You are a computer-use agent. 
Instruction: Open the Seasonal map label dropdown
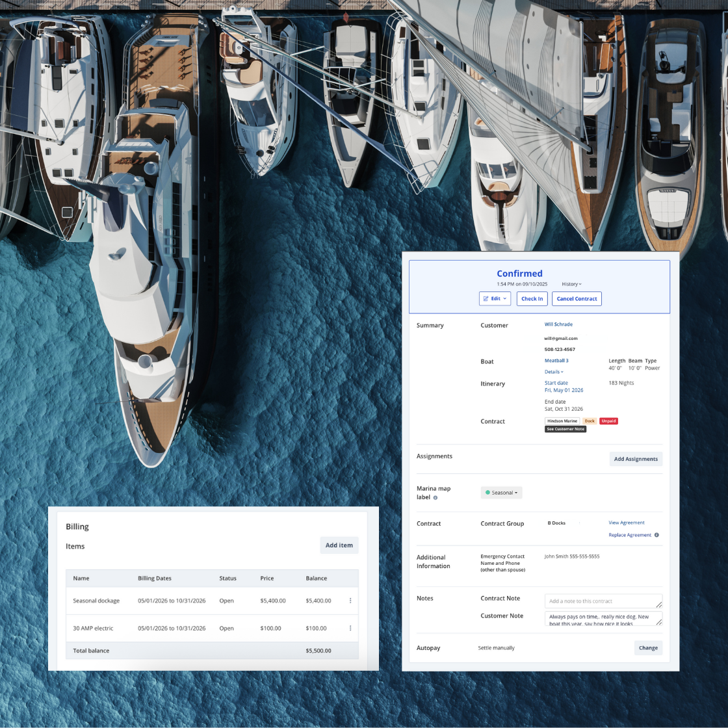pos(502,493)
